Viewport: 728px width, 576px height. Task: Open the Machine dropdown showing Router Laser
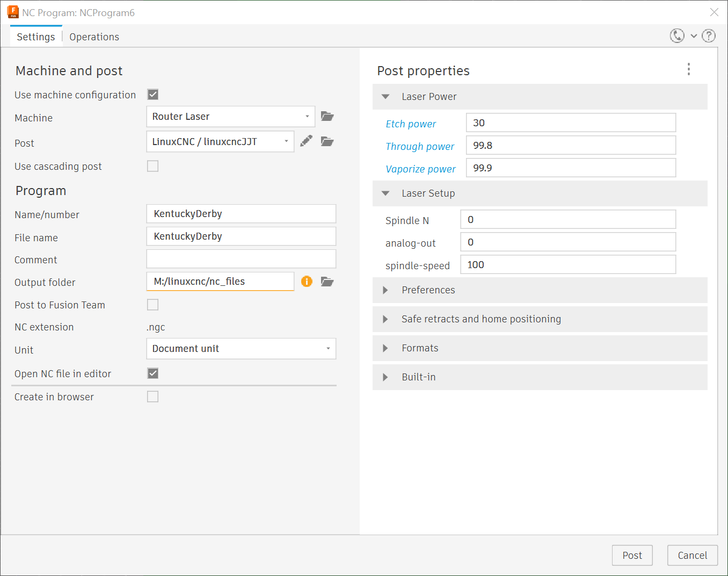click(230, 117)
